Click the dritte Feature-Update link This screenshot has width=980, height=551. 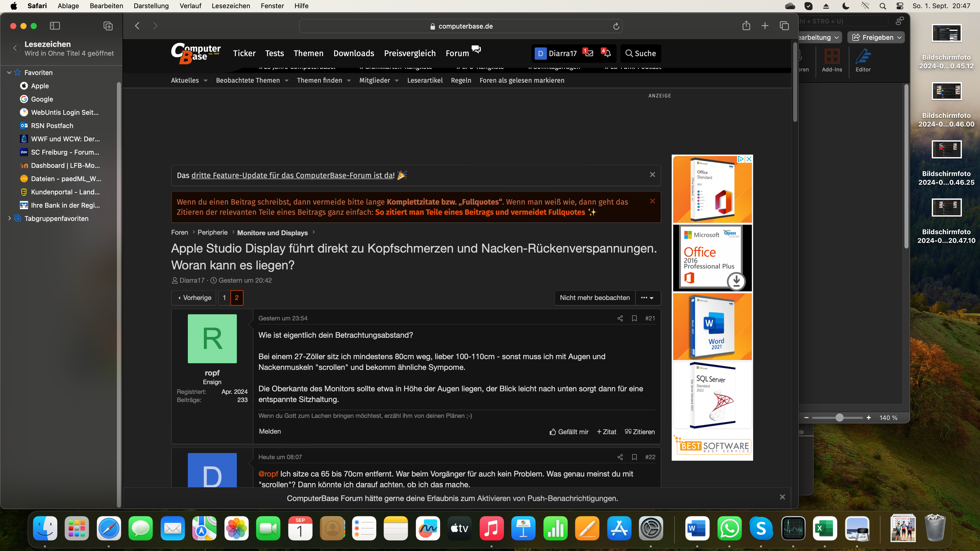click(x=292, y=175)
